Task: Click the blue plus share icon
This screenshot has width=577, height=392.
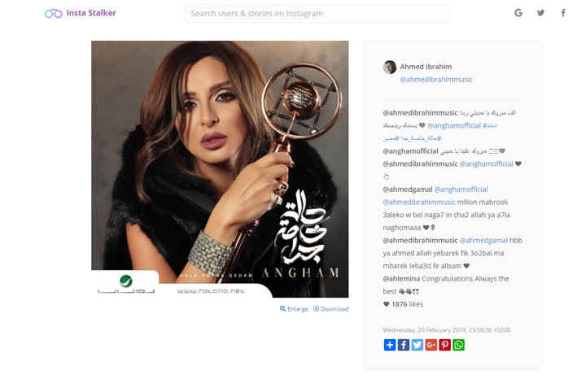Action: [390, 345]
